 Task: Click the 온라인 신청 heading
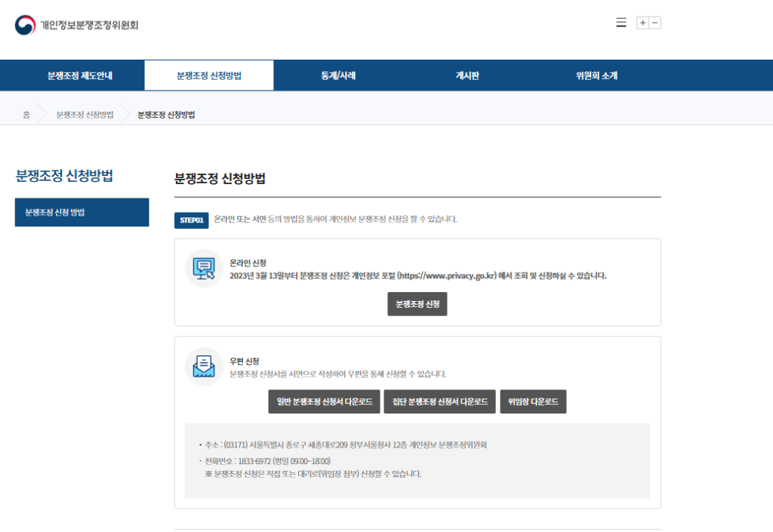(x=248, y=263)
